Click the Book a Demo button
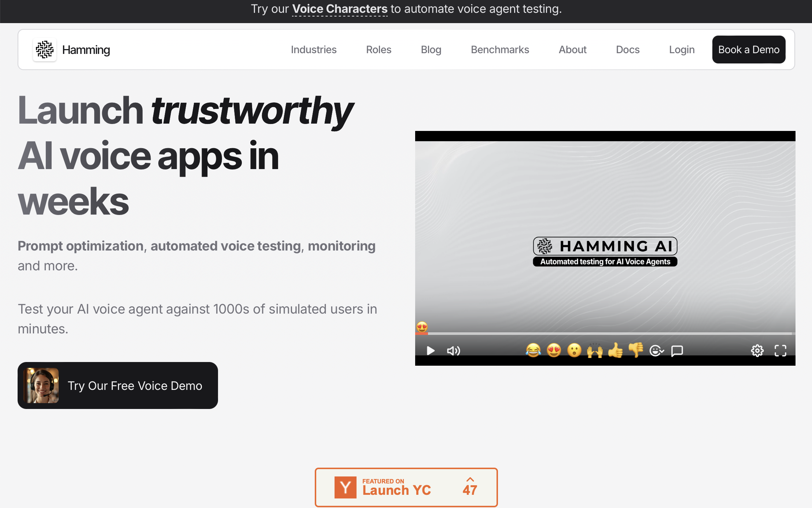This screenshot has width=812, height=508. coord(749,49)
